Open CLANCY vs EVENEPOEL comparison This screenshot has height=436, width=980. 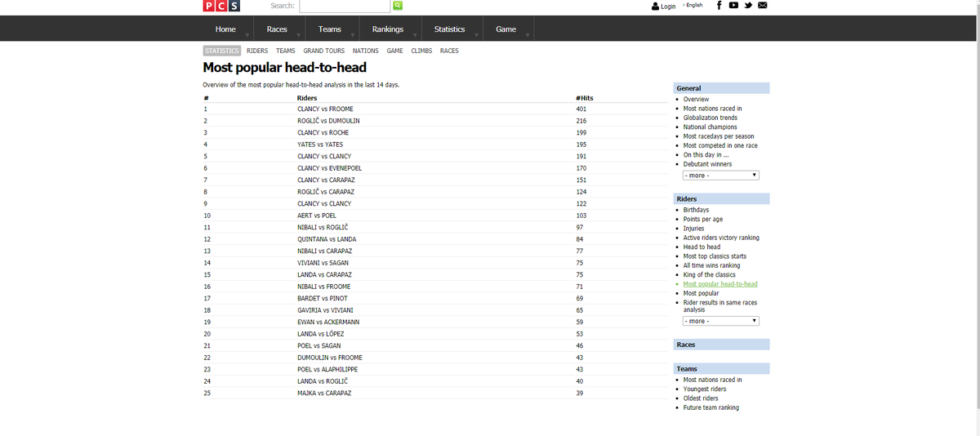point(329,168)
